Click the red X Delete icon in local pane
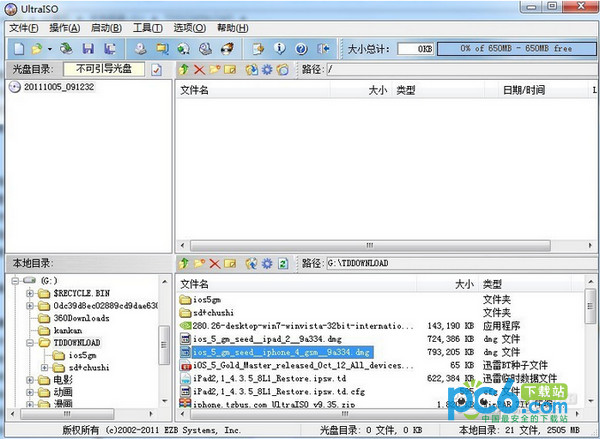The width and height of the screenshot is (600, 439). [x=215, y=263]
